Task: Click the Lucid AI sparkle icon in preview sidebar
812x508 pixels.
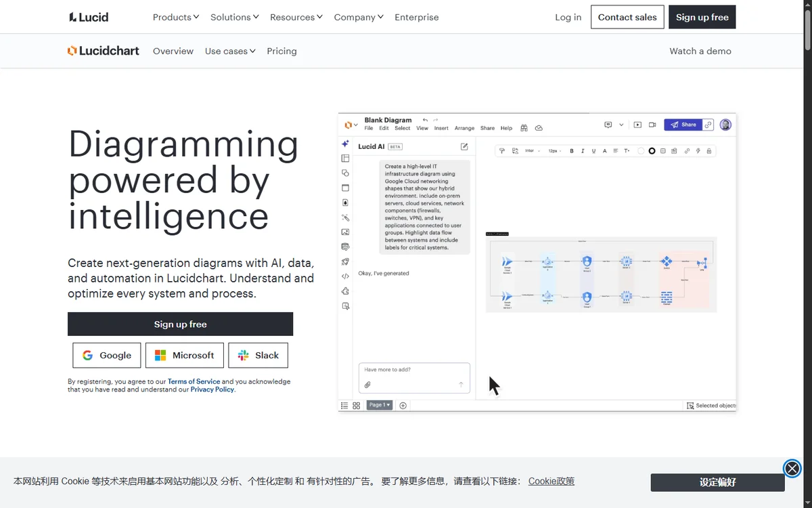Action: 345,144
